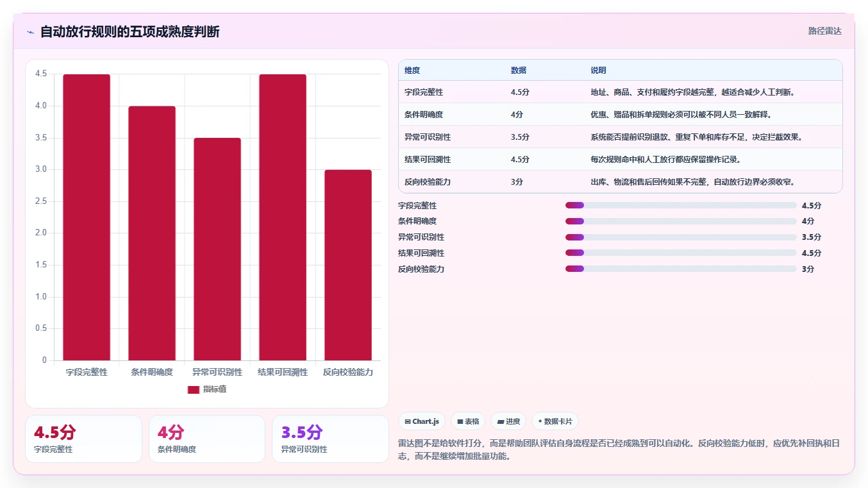Click 字段完整性 cell in the table

pos(424,92)
